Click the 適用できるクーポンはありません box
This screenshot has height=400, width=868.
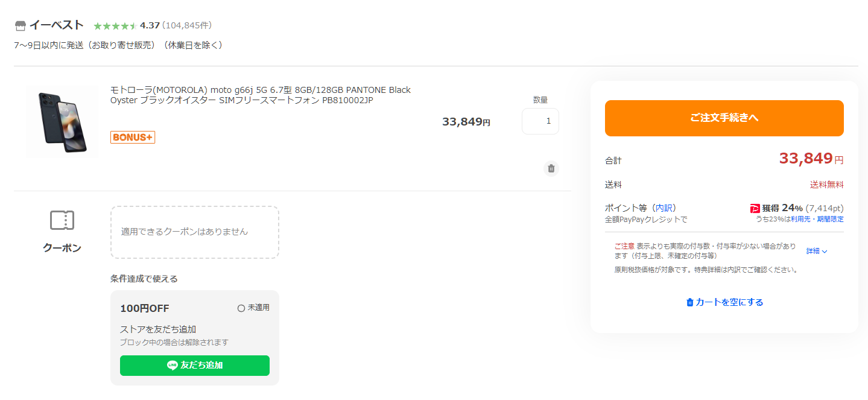[195, 232]
